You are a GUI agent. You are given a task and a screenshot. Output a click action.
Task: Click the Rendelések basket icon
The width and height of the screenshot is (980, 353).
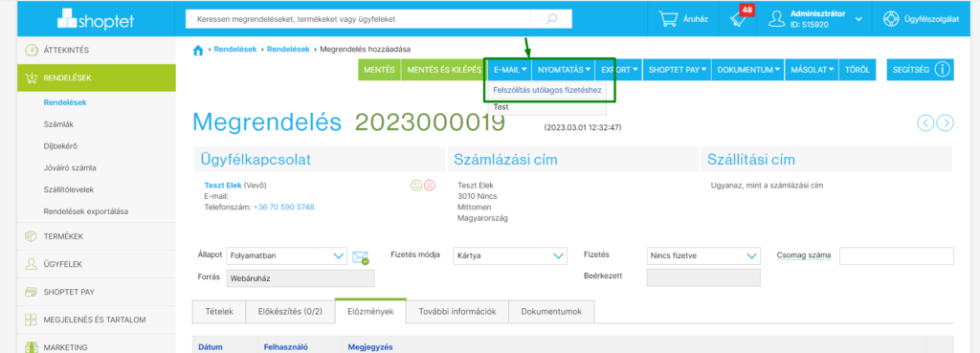31,78
